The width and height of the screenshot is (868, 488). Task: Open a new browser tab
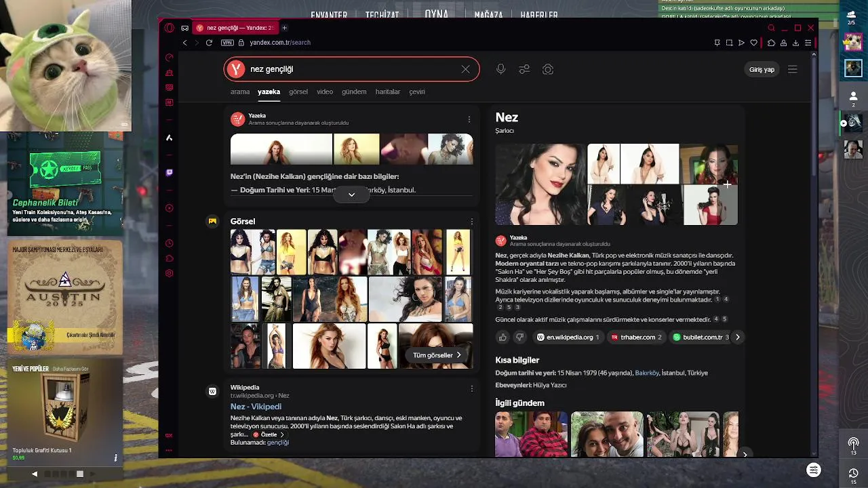[284, 28]
